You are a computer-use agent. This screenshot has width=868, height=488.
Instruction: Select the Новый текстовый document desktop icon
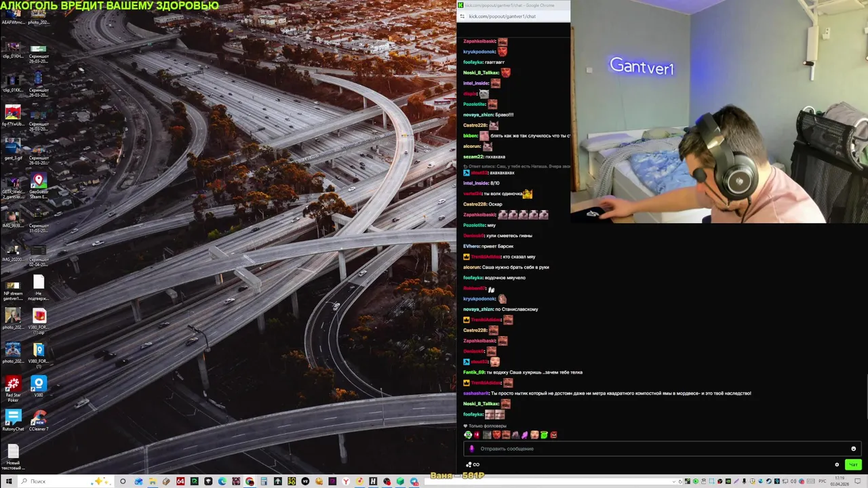tap(13, 457)
